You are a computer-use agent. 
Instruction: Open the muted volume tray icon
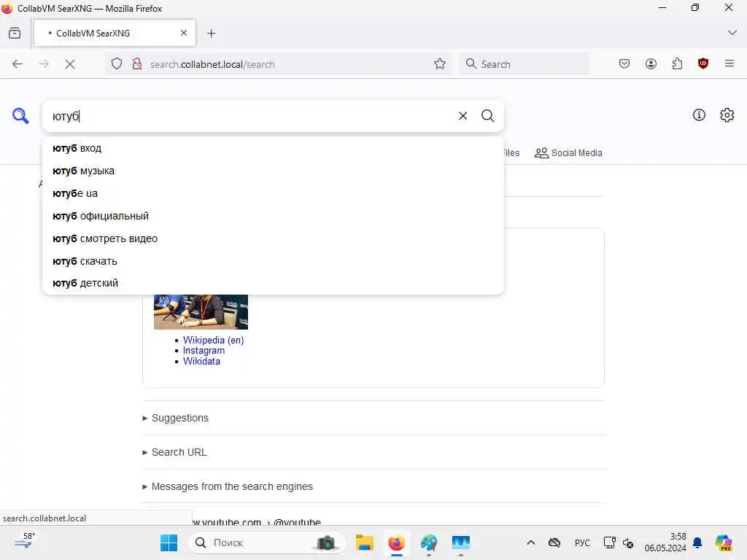[x=628, y=542]
